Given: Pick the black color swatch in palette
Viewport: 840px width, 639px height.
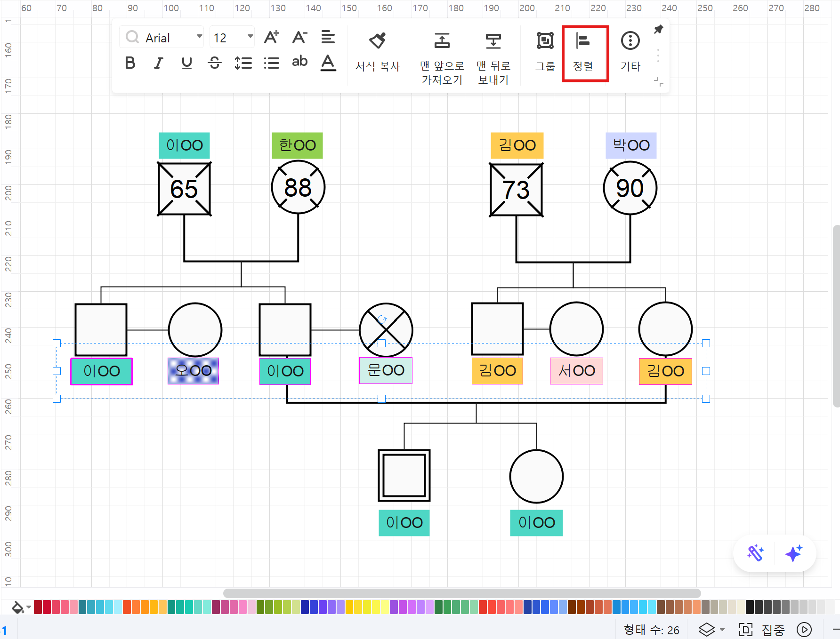Looking at the screenshot, I should coord(750,607).
